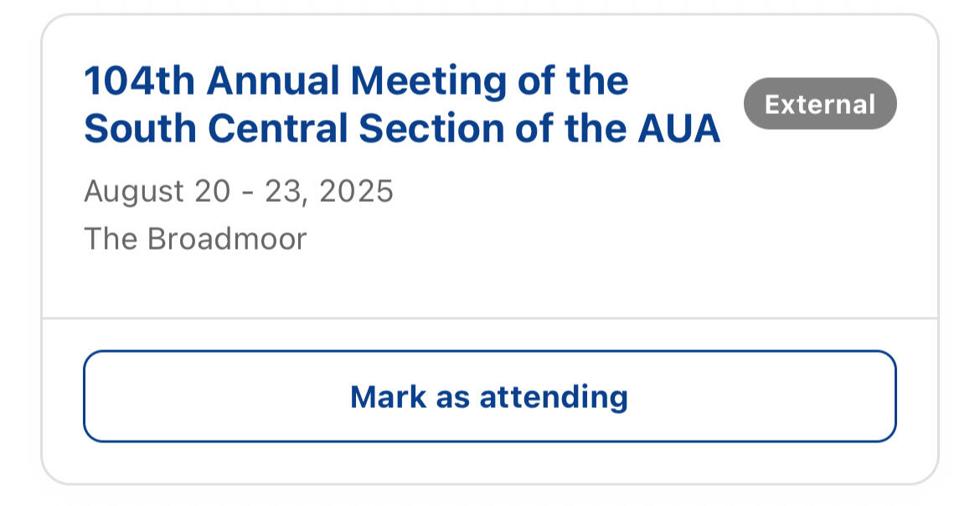The image size is (980, 506).
Task: Select the August 20 - 23, 2025 date
Action: (239, 192)
